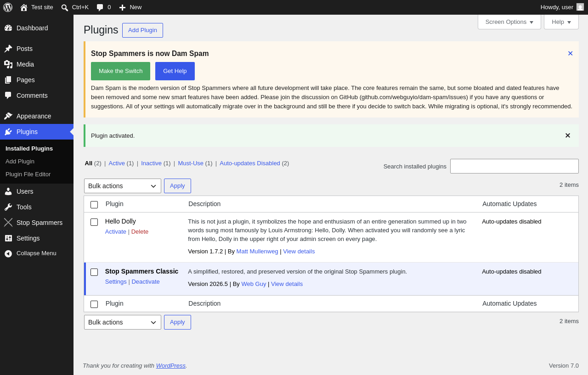This screenshot has width=588, height=375.
Task: Open Plugin File Editor submenu item
Action: tap(28, 174)
